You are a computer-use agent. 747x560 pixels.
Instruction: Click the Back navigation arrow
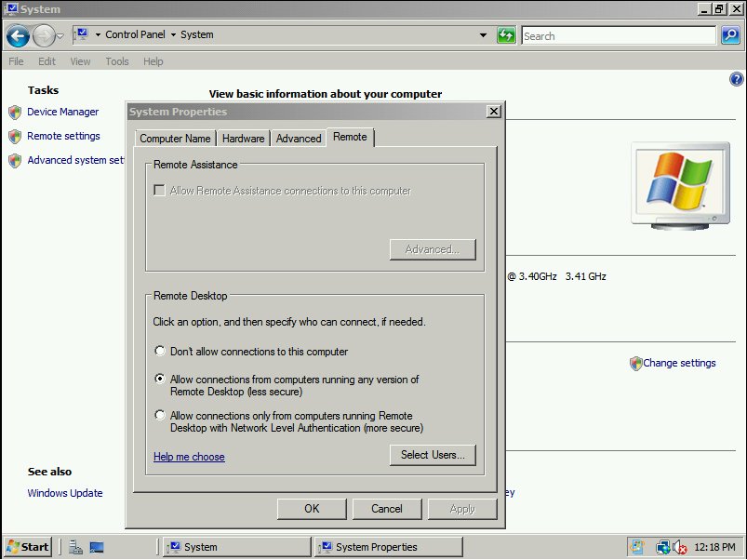point(18,35)
